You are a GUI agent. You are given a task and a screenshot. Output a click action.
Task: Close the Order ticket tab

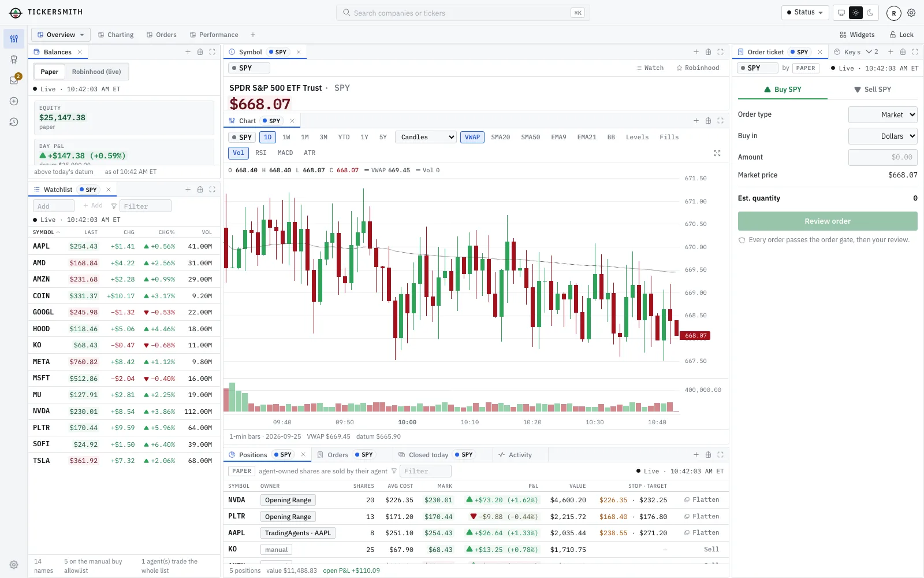819,52
